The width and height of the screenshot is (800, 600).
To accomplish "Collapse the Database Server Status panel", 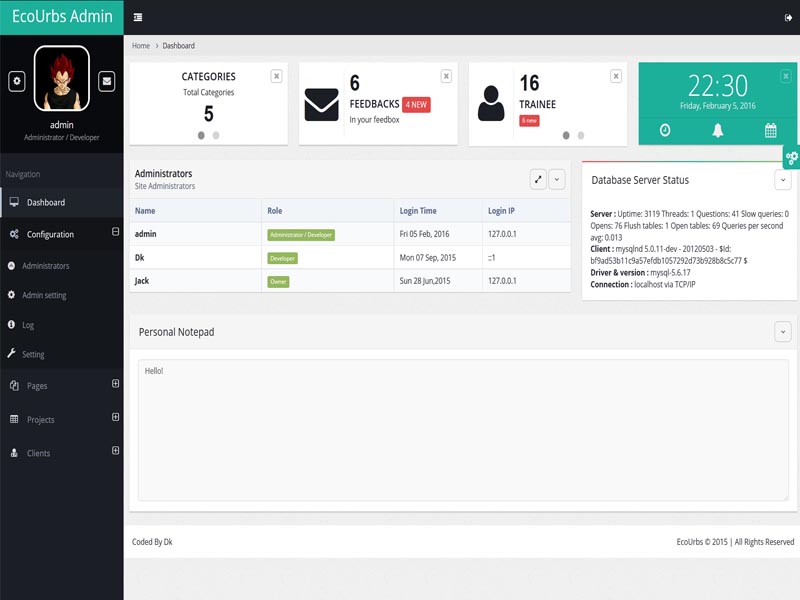I will (x=783, y=180).
